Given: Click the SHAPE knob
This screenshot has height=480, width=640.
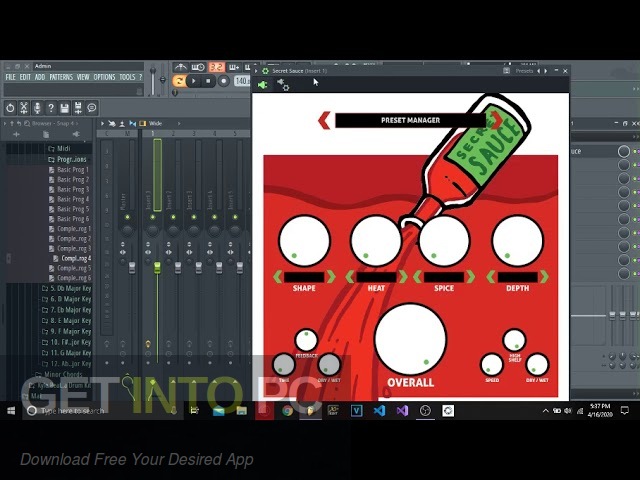Looking at the screenshot, I should [304, 241].
